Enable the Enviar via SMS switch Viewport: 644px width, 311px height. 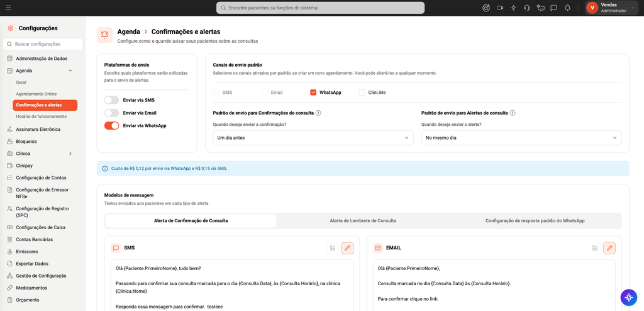[112, 100]
